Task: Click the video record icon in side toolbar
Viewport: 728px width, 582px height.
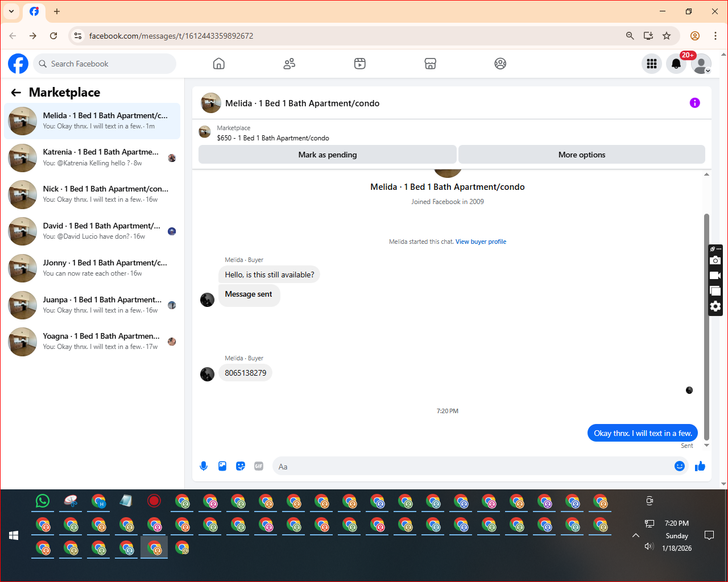Action: (715, 276)
